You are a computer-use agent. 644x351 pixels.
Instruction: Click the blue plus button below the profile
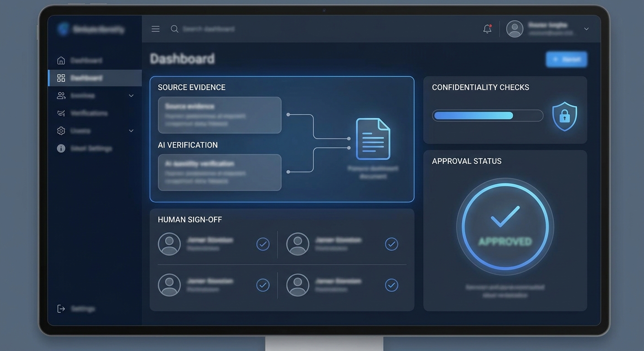point(566,59)
